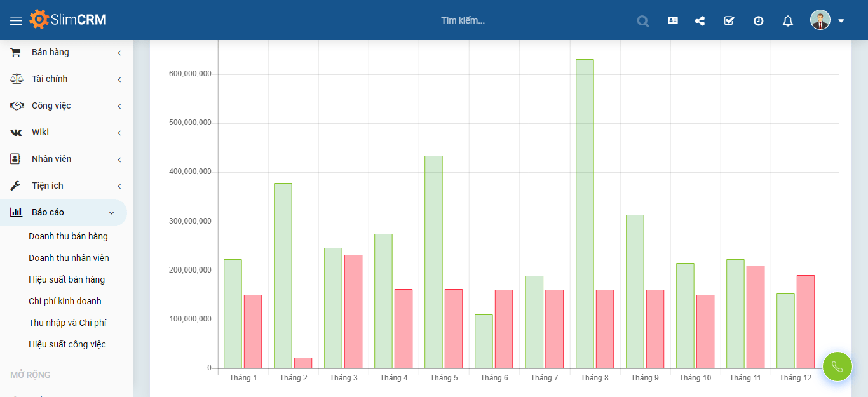Open the tasks checkbox icon in the header
868x397 pixels.
728,20
